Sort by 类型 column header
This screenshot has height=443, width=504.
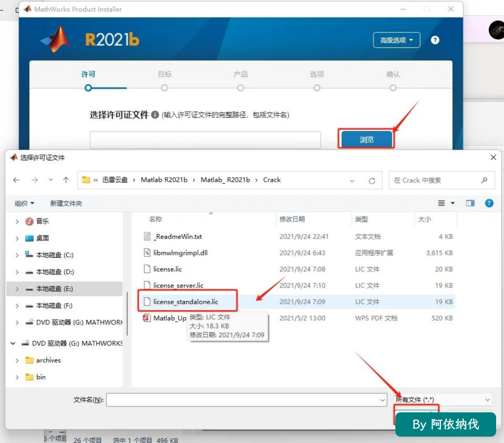tap(361, 219)
